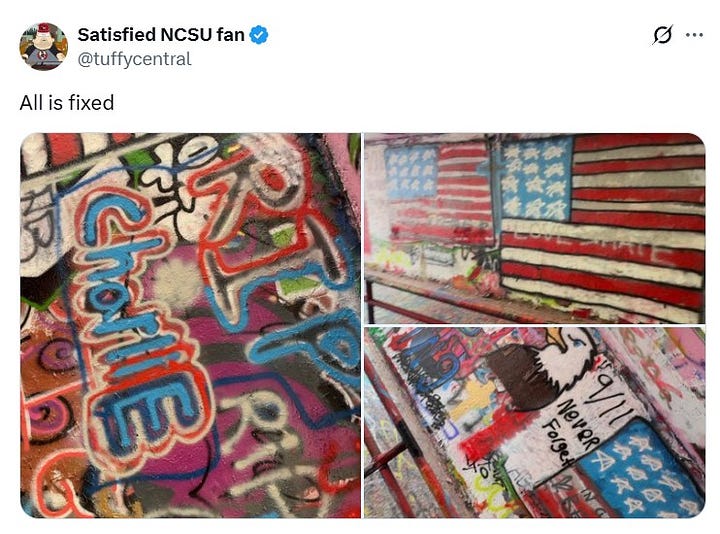Open the 9/11 Never Forget eagle photo
This screenshot has height=534, width=720.
tap(534, 422)
